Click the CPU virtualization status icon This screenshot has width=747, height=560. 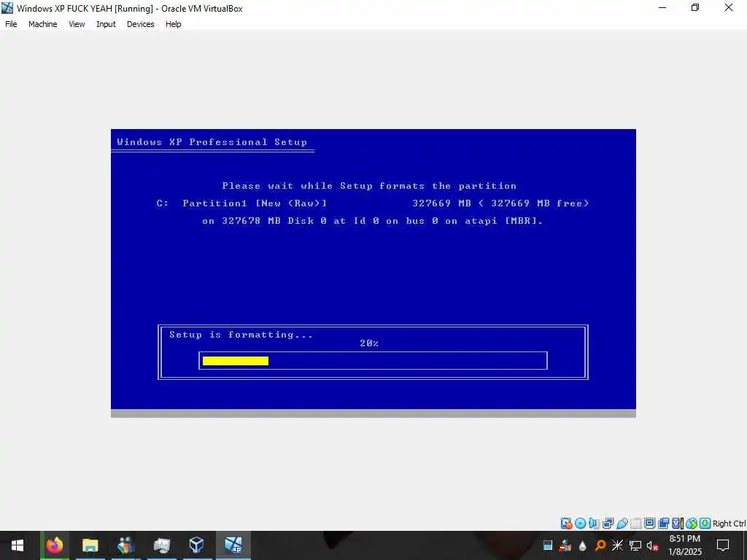click(x=677, y=524)
